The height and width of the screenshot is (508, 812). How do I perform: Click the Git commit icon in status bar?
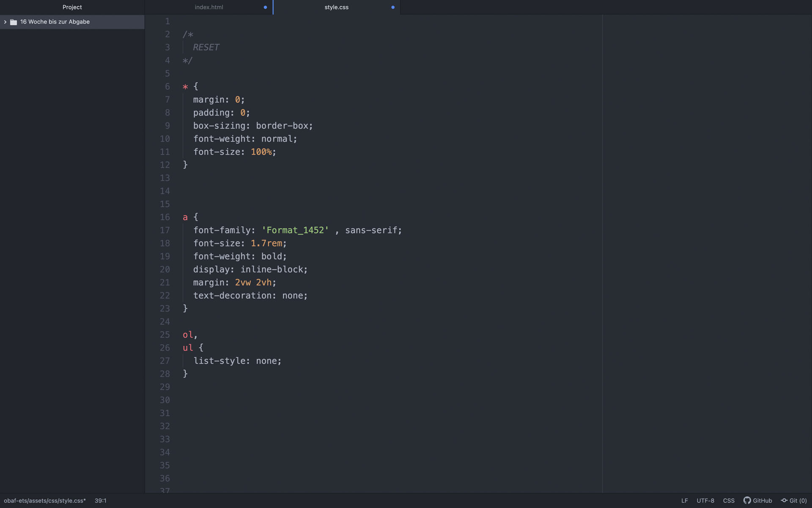pyautogui.click(x=784, y=500)
